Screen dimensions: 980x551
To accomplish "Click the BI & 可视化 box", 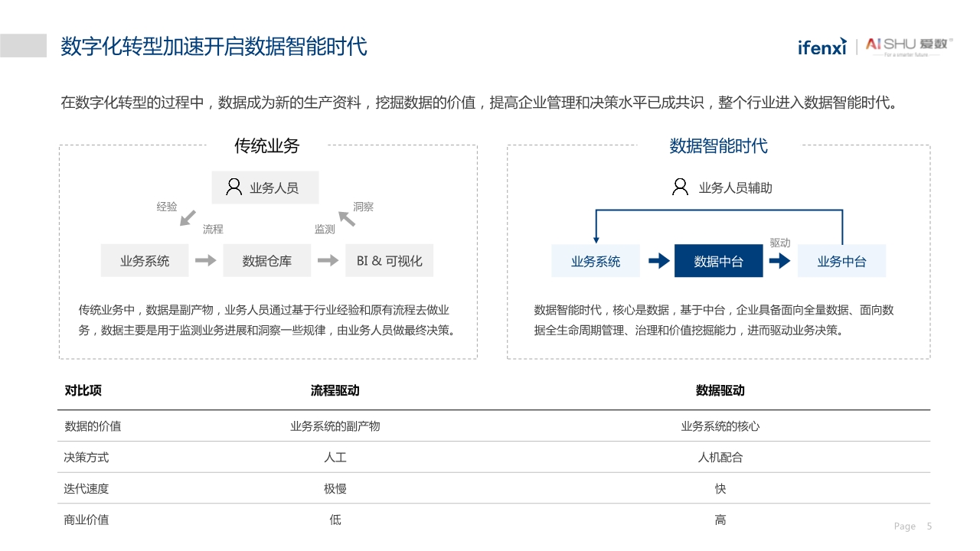I will pos(389,260).
